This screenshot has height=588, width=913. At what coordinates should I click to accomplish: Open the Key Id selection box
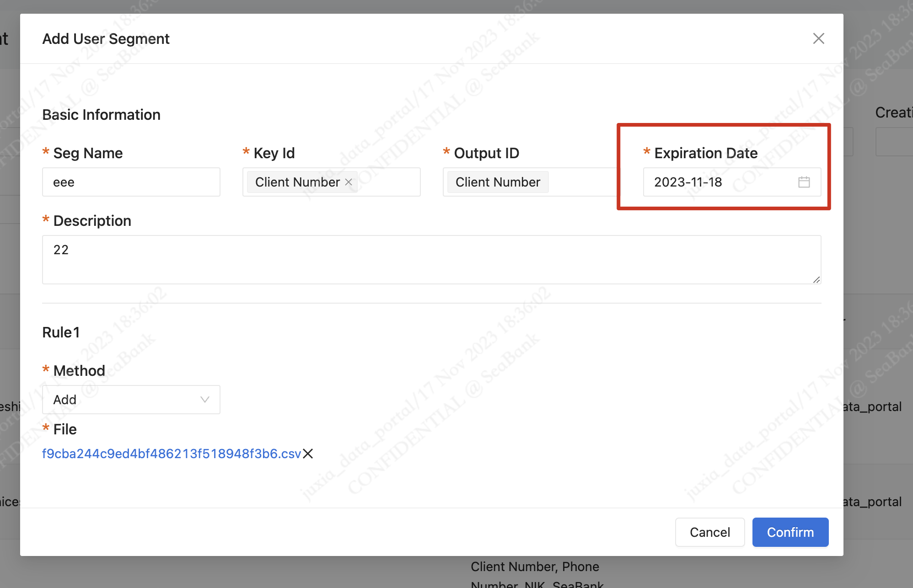pyautogui.click(x=389, y=182)
